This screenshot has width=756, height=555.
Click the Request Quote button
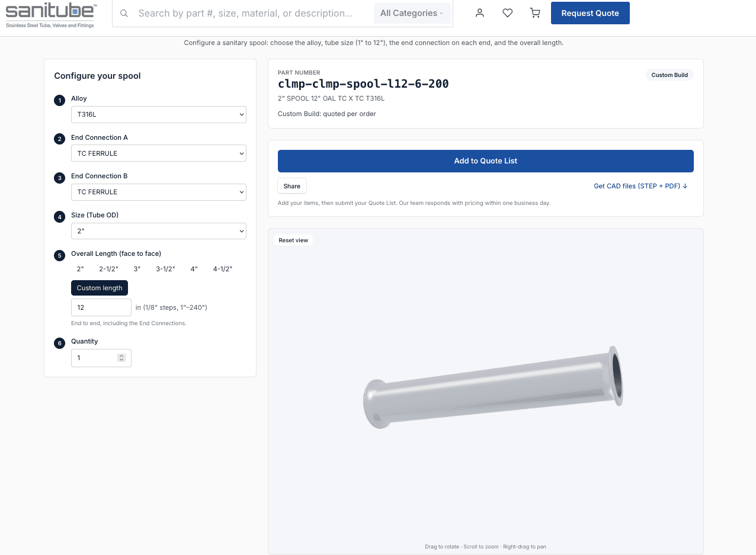[x=590, y=13]
